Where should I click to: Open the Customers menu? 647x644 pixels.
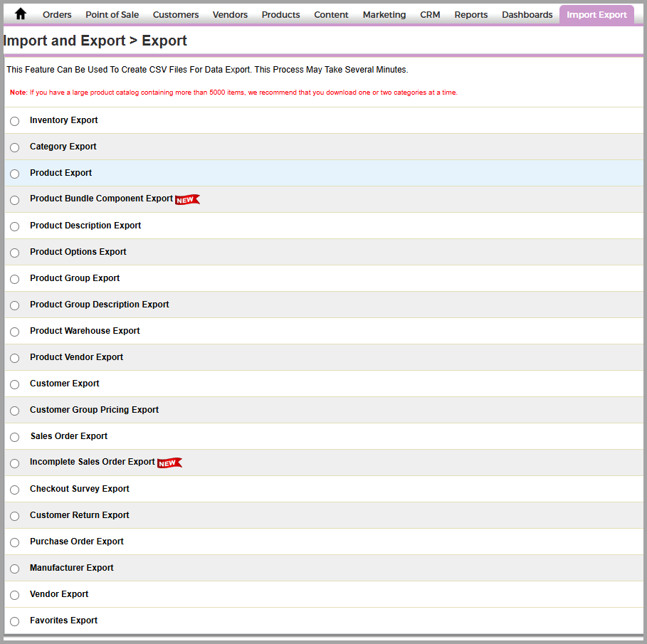[176, 15]
